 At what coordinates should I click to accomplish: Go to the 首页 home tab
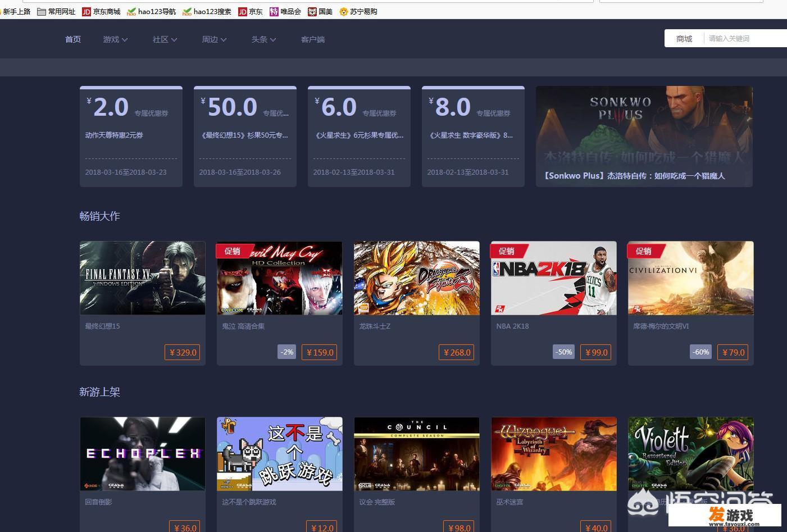[73, 39]
